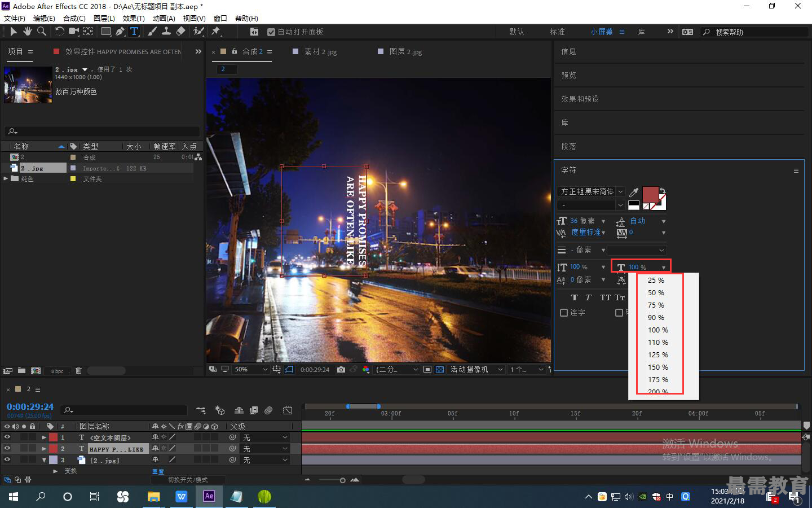Click the 切换开关/模式 button
This screenshot has width=812, height=508.
pos(188,480)
